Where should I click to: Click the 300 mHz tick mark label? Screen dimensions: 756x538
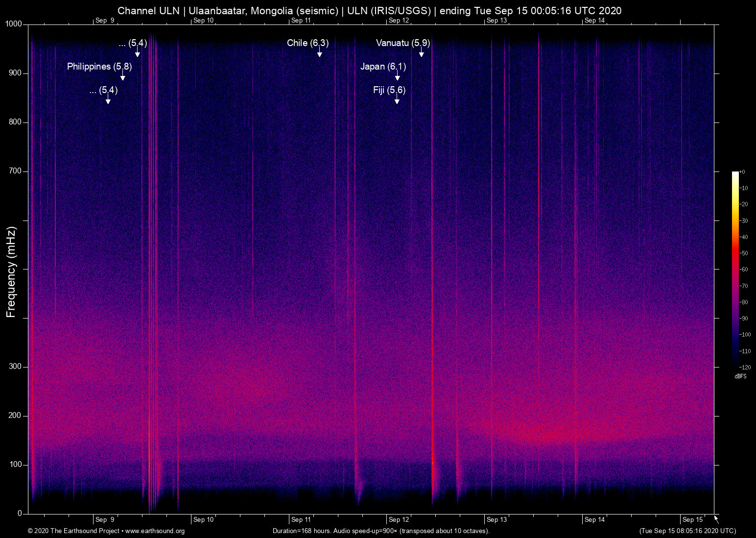click(x=15, y=366)
